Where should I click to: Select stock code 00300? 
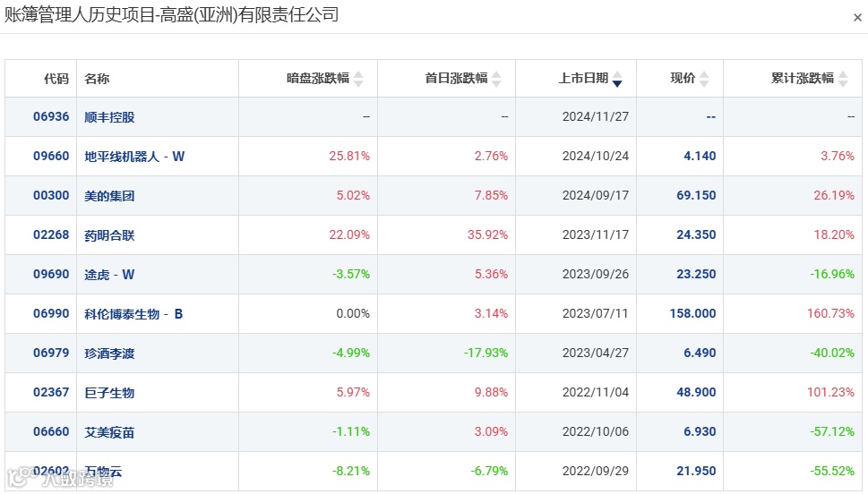click(51, 195)
